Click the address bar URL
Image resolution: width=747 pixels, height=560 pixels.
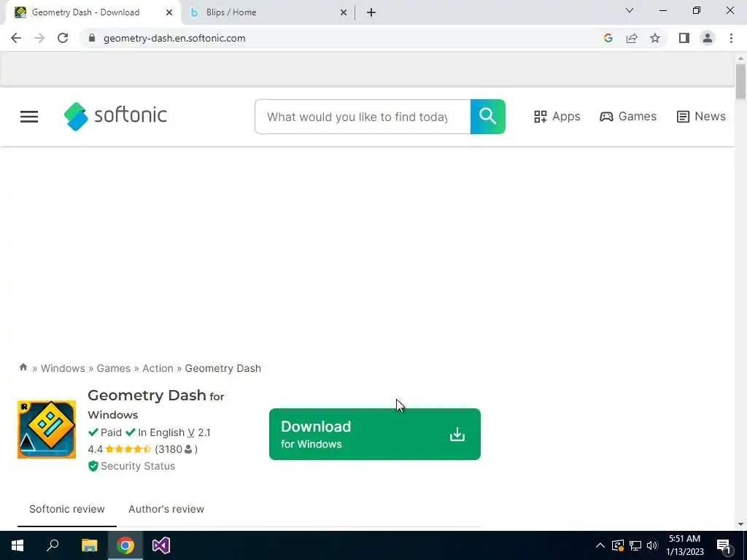click(x=174, y=38)
